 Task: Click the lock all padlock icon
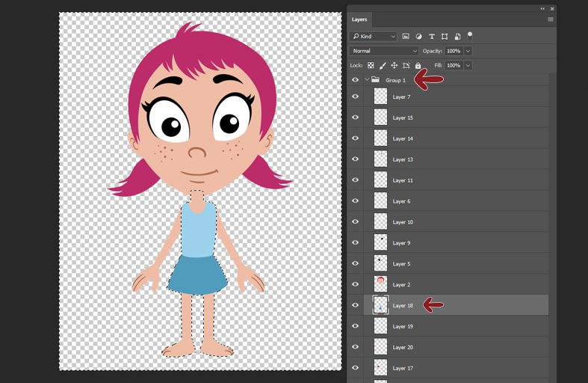[x=418, y=66]
